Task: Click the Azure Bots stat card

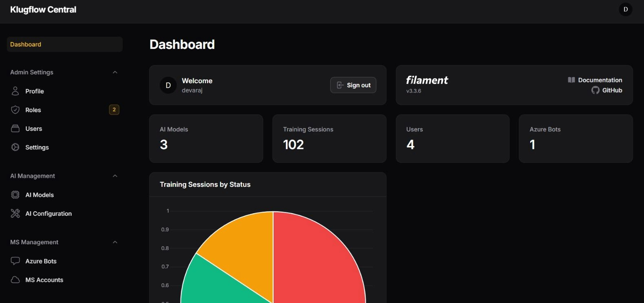Action: 576,138
